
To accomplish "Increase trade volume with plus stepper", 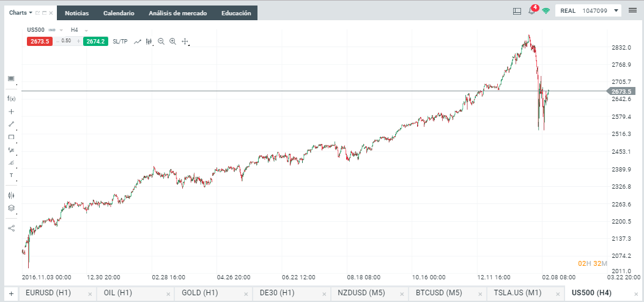I will [x=78, y=41].
